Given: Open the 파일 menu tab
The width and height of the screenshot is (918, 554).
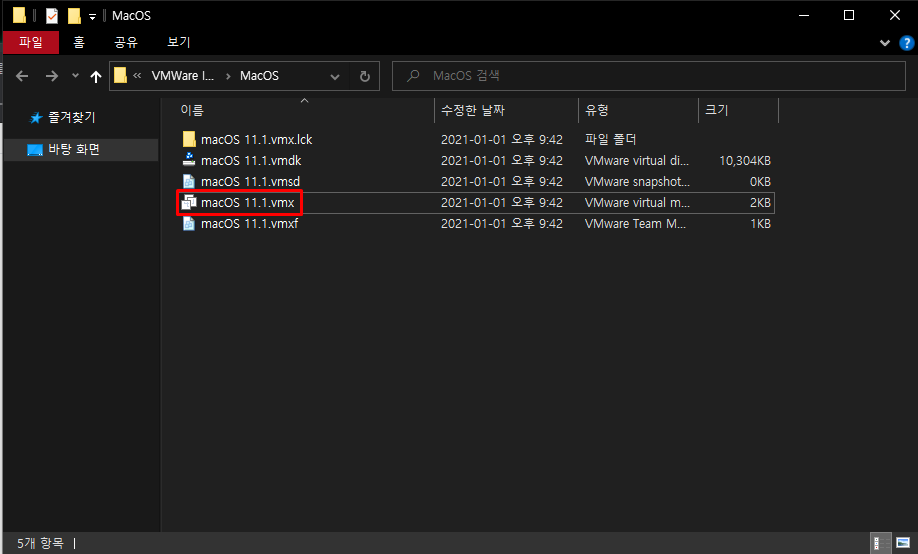Looking at the screenshot, I should point(31,42).
